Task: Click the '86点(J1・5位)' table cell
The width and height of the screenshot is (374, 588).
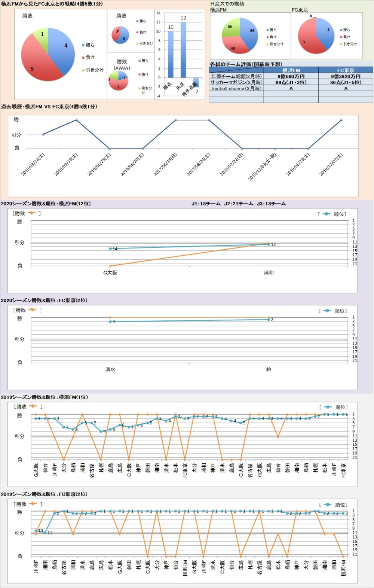Action: (x=346, y=82)
